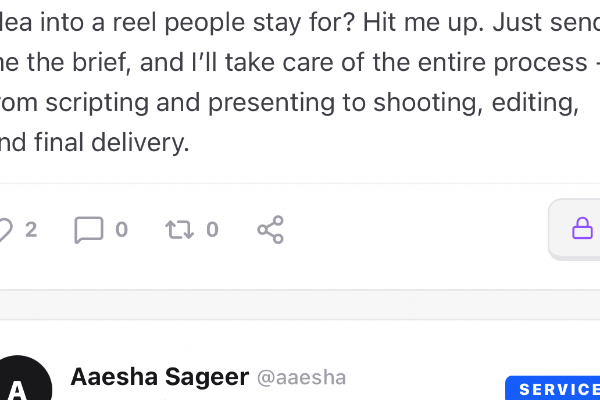
Task: Visit the @aaesha handle link
Action: pos(302,378)
